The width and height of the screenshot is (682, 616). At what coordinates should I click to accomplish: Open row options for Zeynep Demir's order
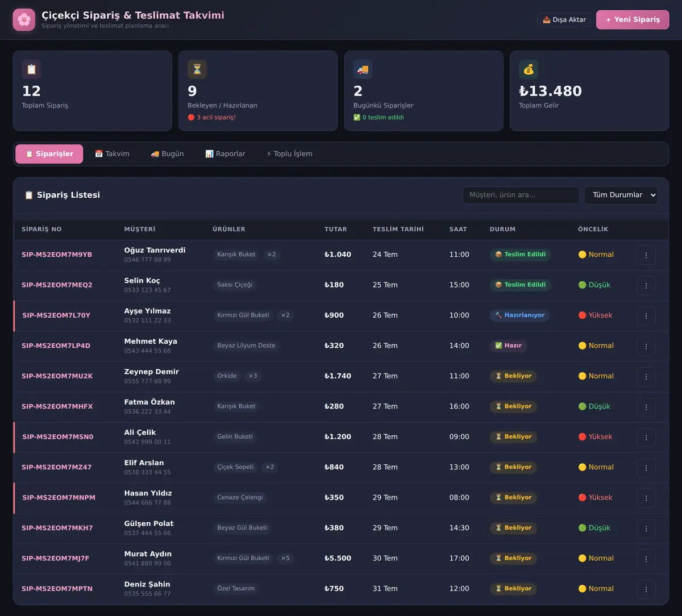coord(646,377)
